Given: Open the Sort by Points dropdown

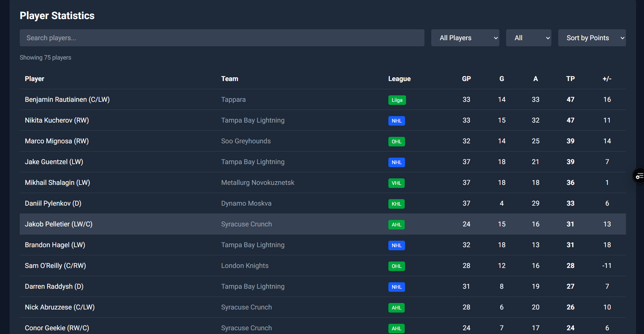Looking at the screenshot, I should (x=592, y=37).
